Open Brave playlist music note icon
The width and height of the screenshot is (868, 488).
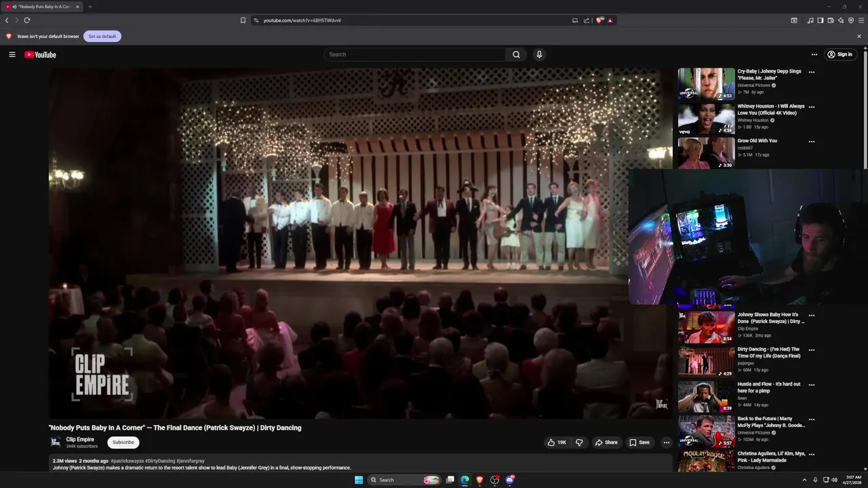point(810,20)
